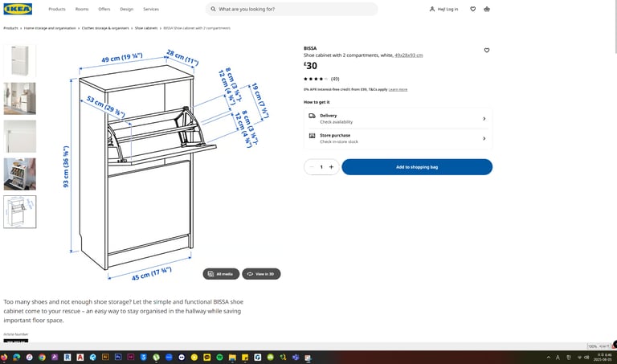Go to 'Products' breadcrumb

pos(10,28)
